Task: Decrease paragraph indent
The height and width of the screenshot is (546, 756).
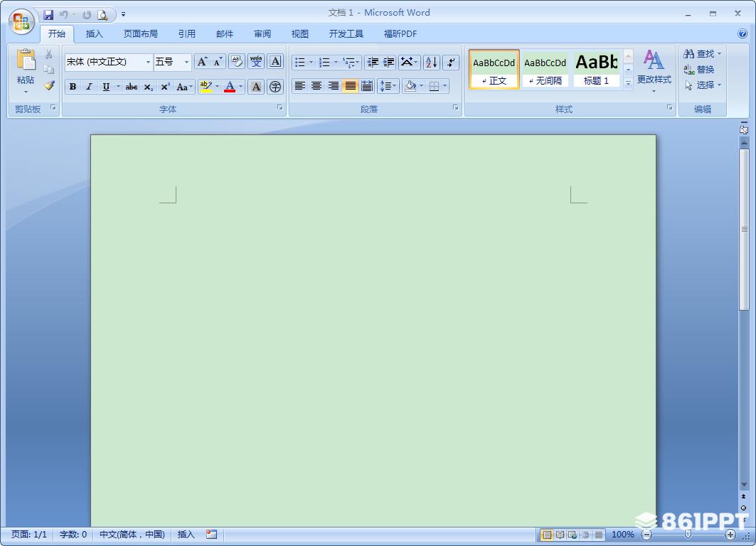Action: pos(373,62)
